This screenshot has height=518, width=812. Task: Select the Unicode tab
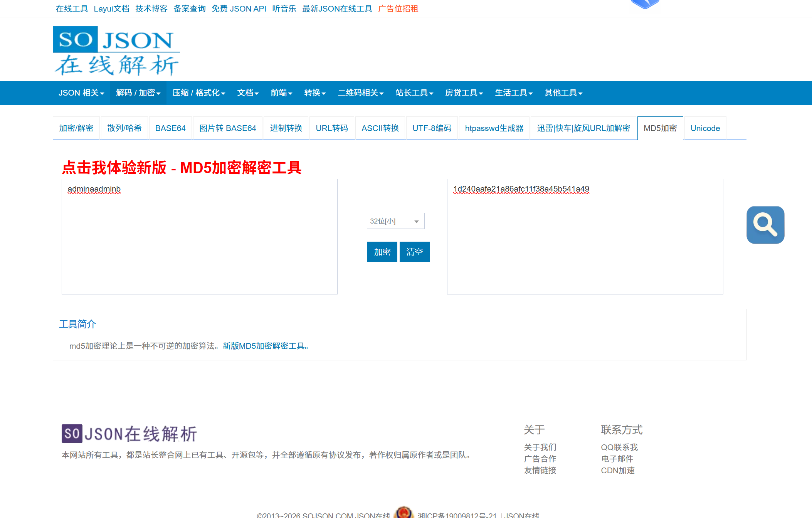[705, 128]
